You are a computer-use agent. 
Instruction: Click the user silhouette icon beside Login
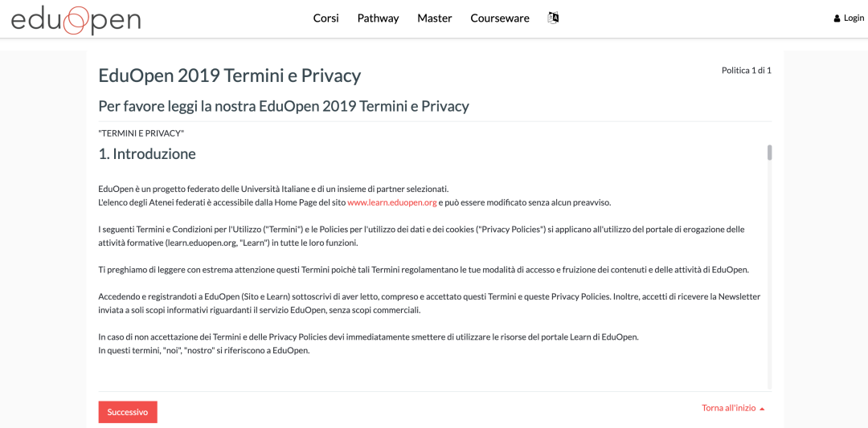click(x=837, y=18)
